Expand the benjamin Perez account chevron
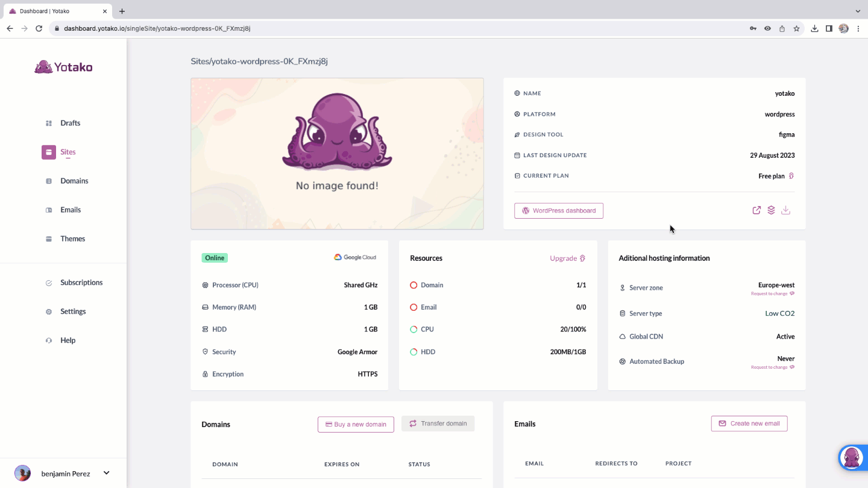This screenshot has height=488, width=868. point(106,472)
